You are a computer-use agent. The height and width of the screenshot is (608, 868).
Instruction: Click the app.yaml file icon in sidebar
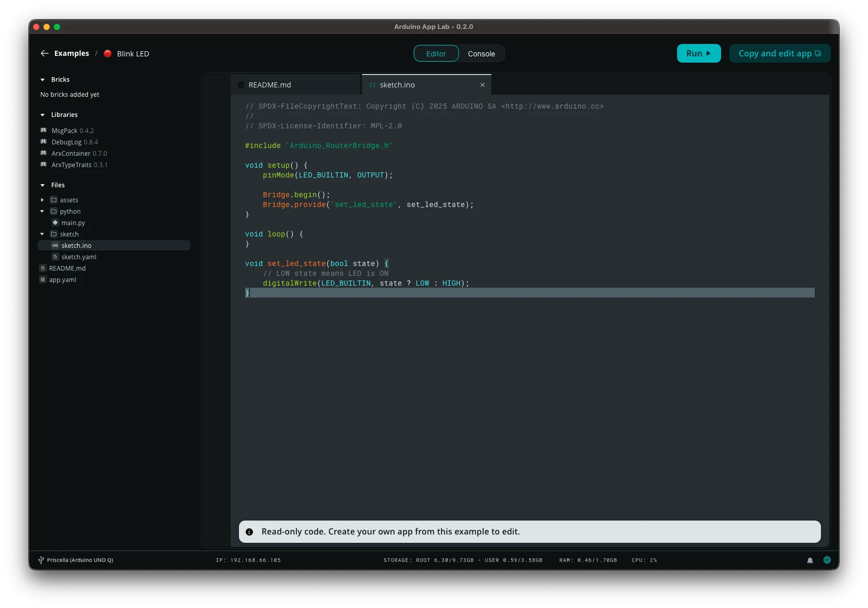[42, 279]
